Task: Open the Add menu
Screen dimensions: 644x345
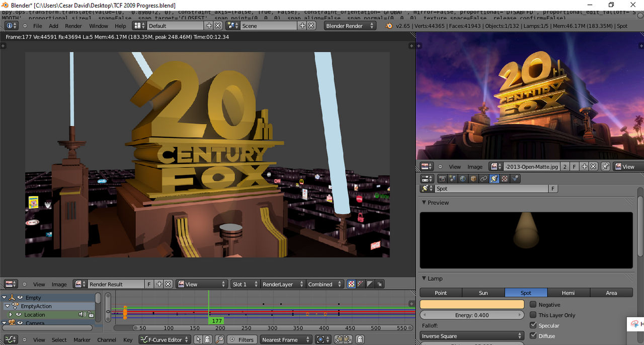Action: (x=53, y=26)
